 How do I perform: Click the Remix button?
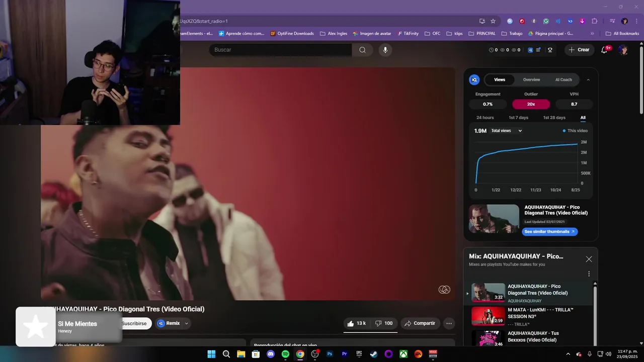pos(169,323)
